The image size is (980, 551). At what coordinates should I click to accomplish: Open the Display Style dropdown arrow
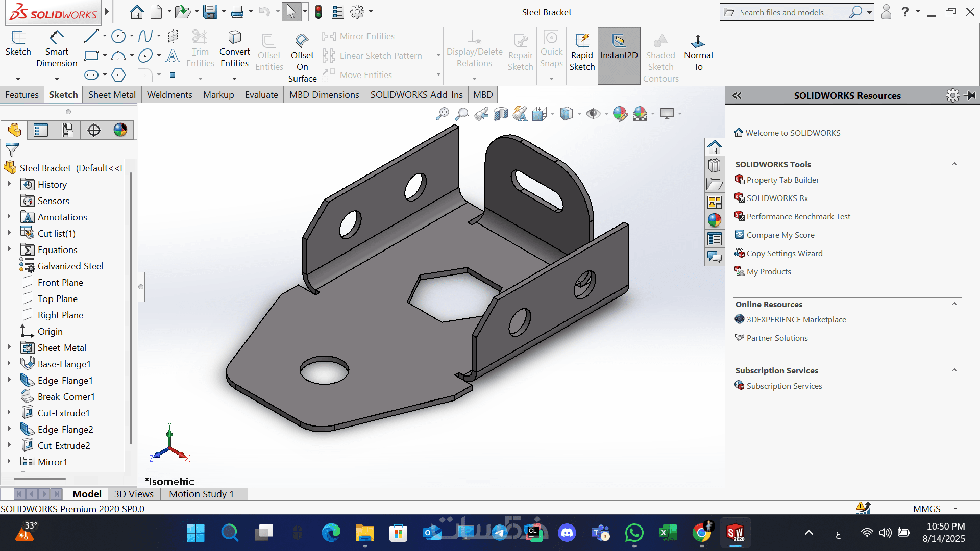pos(579,114)
